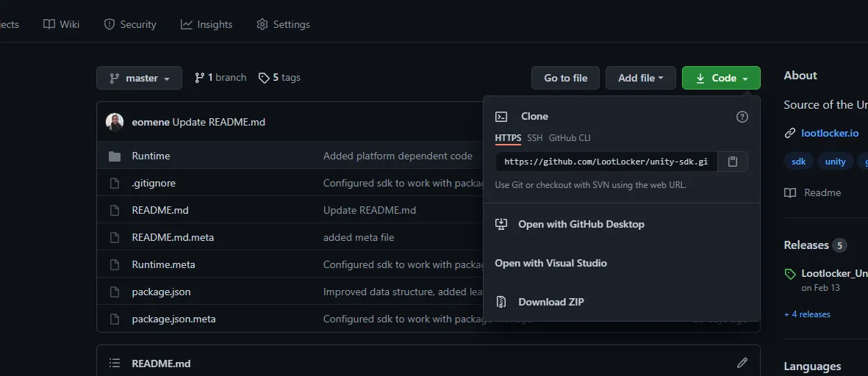Screen dimensions: 868x376
Task: Click the Clone terminal icon
Action: (x=501, y=117)
